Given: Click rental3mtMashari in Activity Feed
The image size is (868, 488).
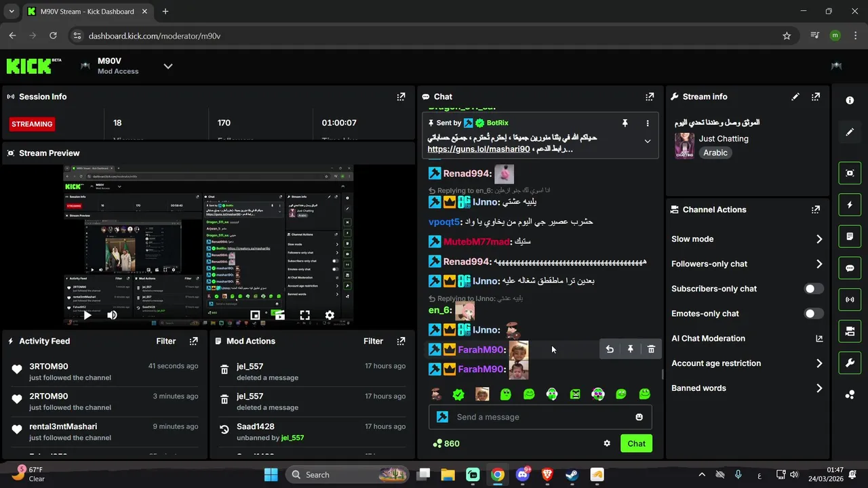Looking at the screenshot, I should tap(63, 426).
